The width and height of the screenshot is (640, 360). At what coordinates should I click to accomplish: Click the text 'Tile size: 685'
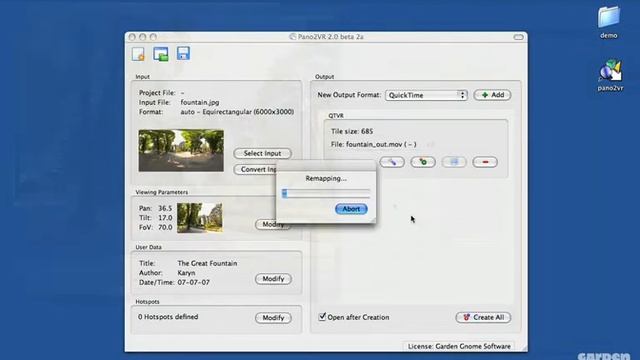point(352,131)
